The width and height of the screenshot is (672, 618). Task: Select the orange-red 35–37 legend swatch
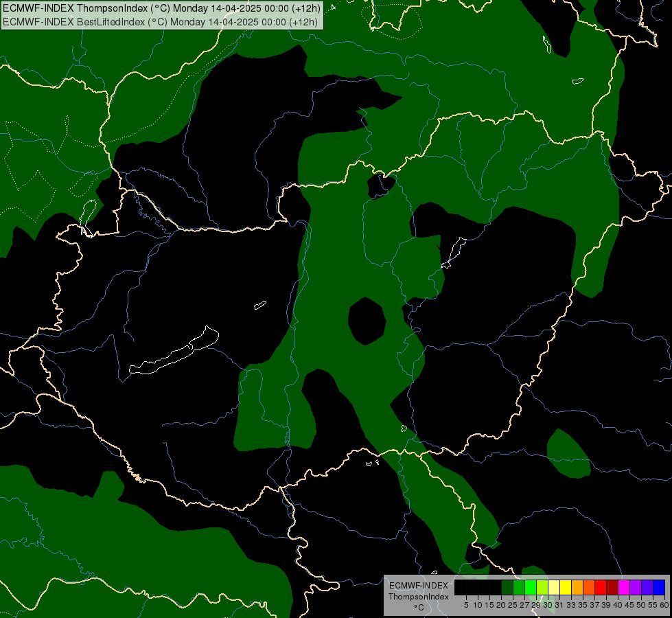(589, 587)
